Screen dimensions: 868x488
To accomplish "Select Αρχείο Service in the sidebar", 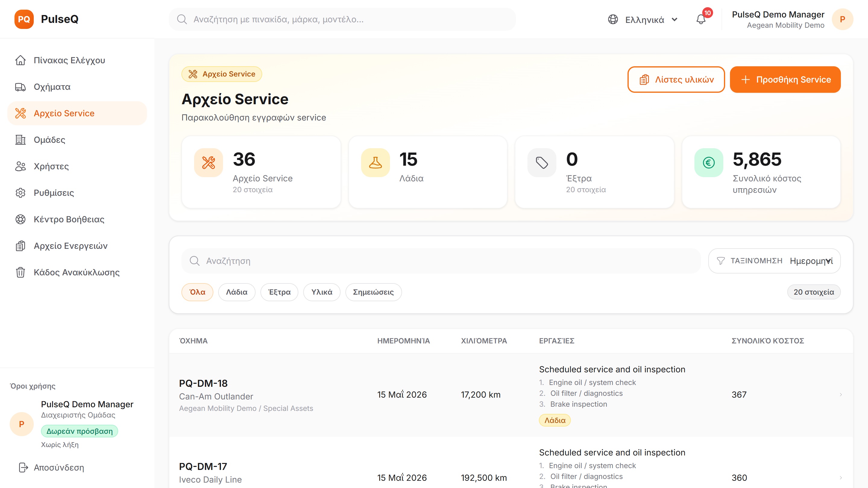I will 77,113.
